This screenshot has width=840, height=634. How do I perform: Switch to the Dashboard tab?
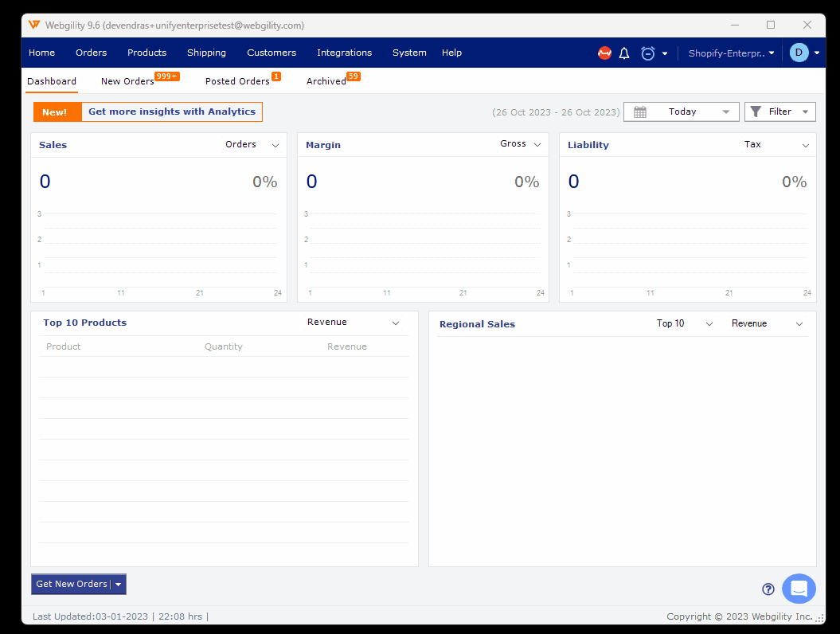(x=52, y=81)
